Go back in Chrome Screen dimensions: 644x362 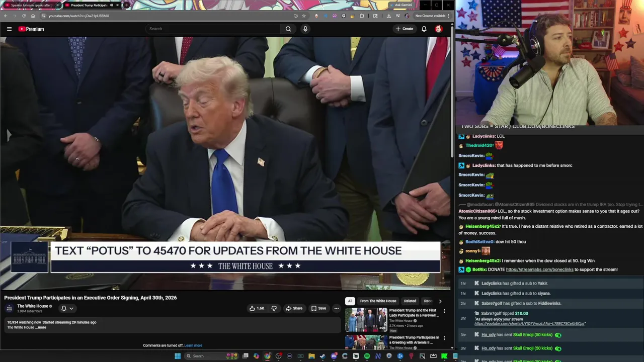click(x=6, y=16)
